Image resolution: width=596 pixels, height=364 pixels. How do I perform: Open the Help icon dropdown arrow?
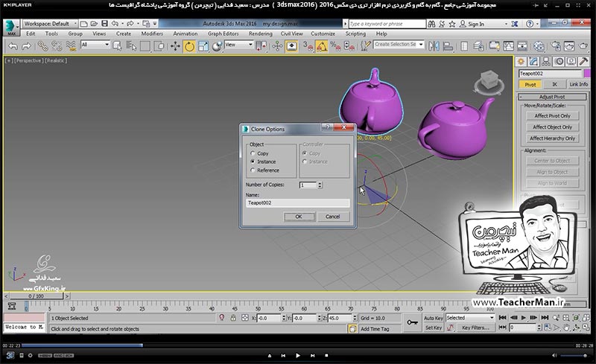537,24
